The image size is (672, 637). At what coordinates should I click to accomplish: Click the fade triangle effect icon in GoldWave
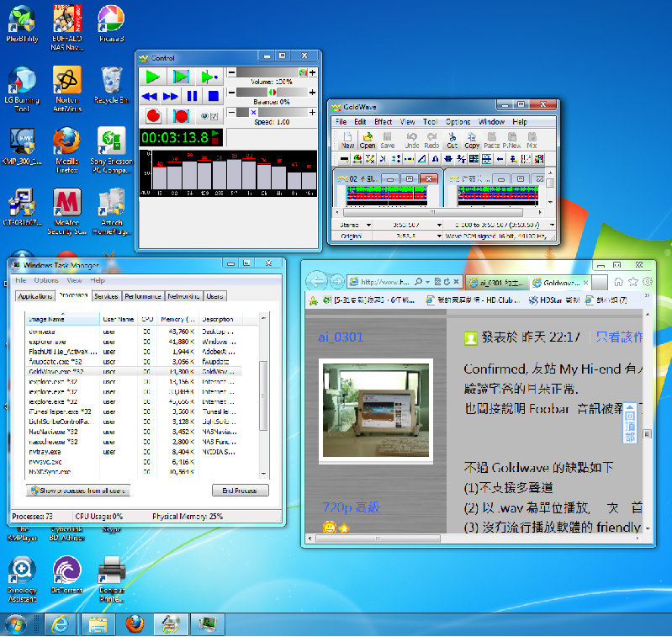(421, 159)
